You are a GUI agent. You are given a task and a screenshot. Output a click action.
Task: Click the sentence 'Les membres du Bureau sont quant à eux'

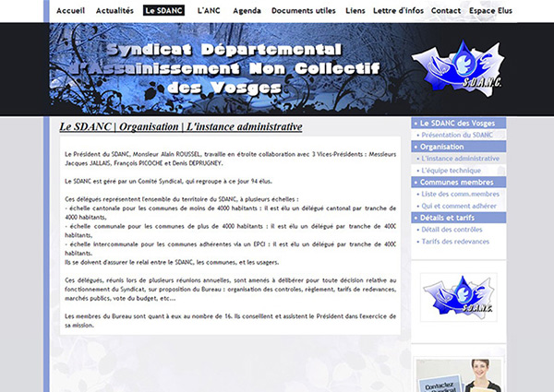pos(230,321)
